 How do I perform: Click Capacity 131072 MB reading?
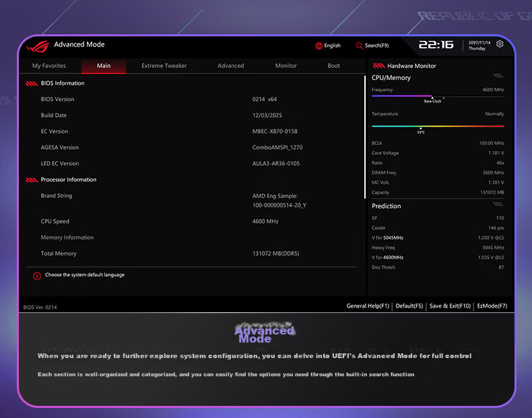438,193
